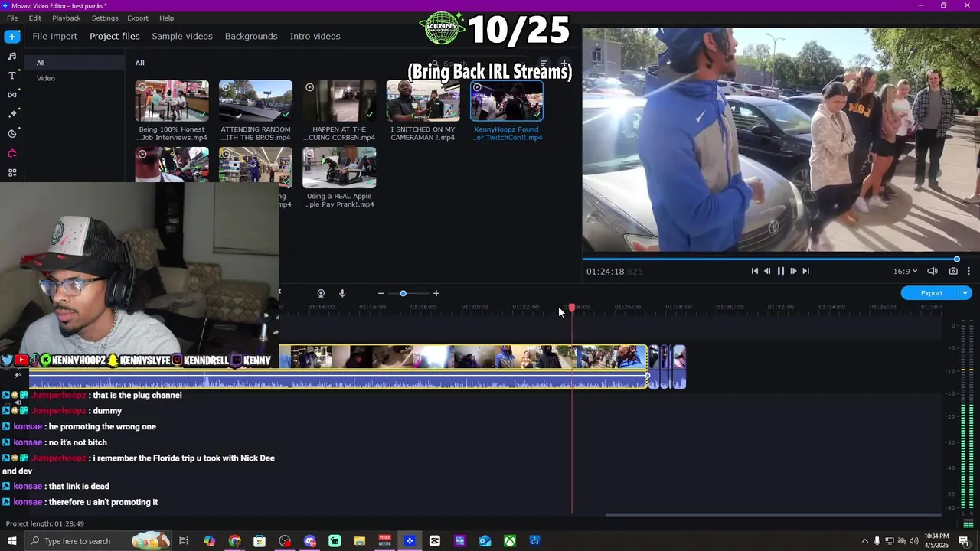Open the player more options (three dots)
This screenshot has width=980, height=551.
969,271
